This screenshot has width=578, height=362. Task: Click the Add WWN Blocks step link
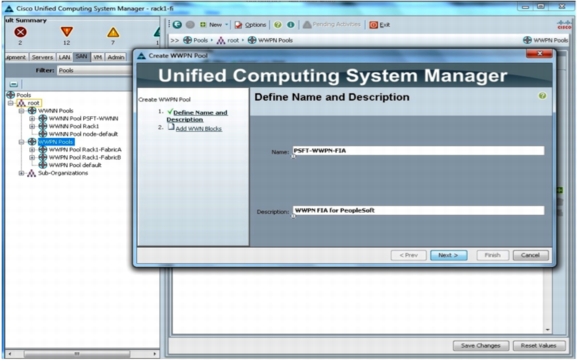(x=198, y=129)
